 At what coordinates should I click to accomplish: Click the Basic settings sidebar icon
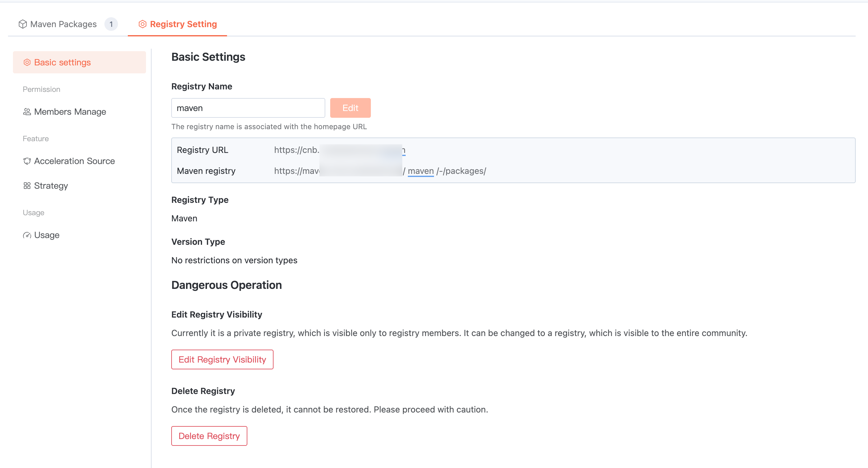[27, 62]
